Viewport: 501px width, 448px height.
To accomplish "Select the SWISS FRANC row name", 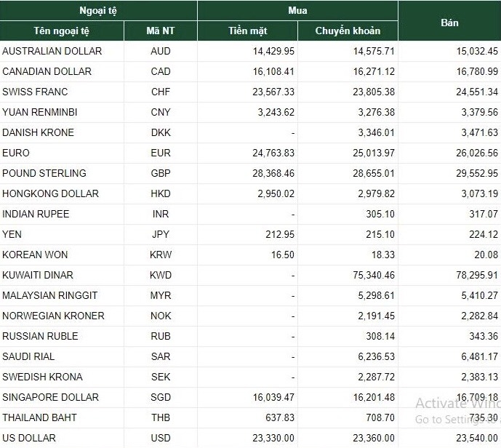I will pos(35,92).
